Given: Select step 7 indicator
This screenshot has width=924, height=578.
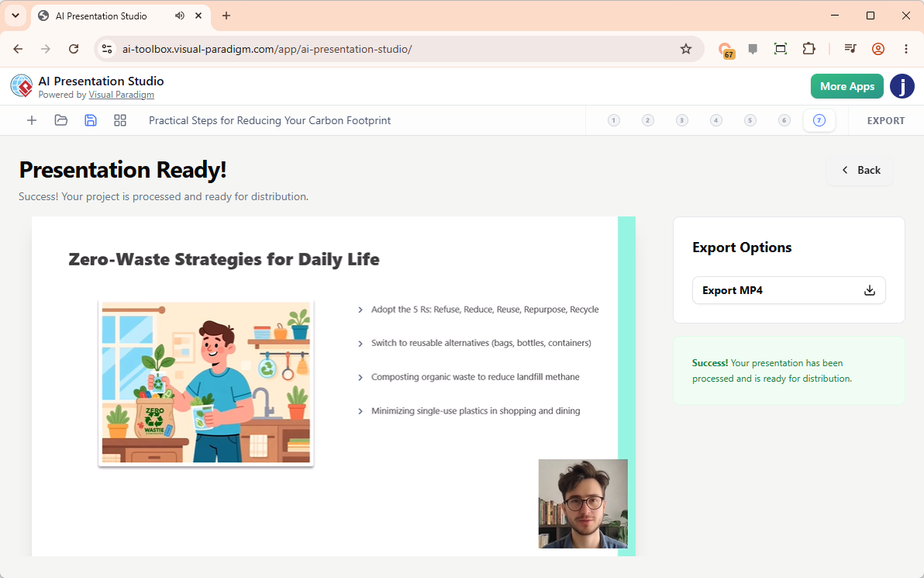Looking at the screenshot, I should tap(819, 120).
